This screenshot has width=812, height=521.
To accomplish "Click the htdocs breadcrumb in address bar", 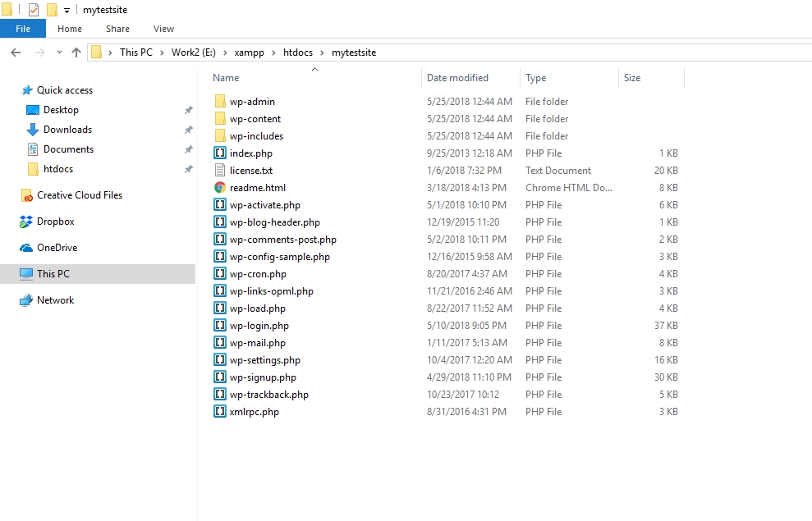I will point(298,53).
